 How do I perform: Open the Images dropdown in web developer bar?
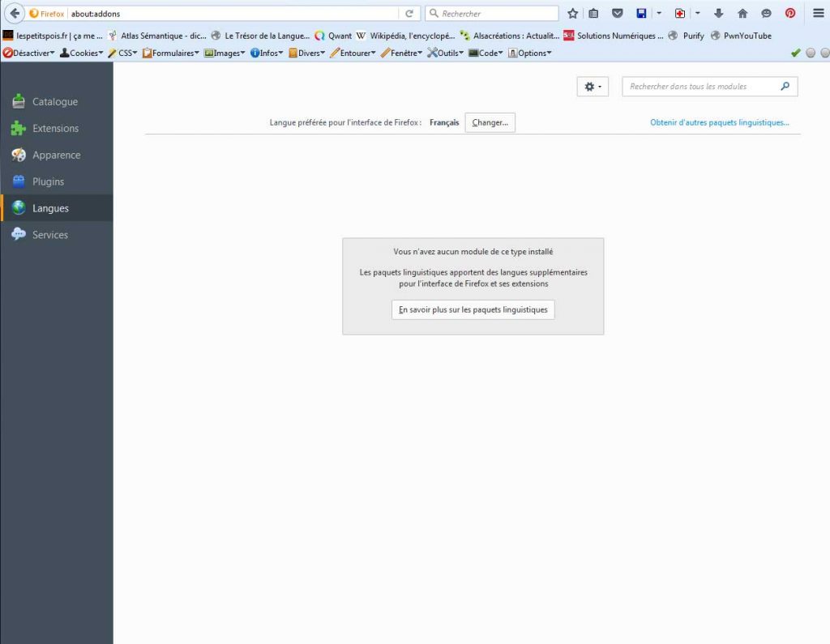pyautogui.click(x=225, y=53)
